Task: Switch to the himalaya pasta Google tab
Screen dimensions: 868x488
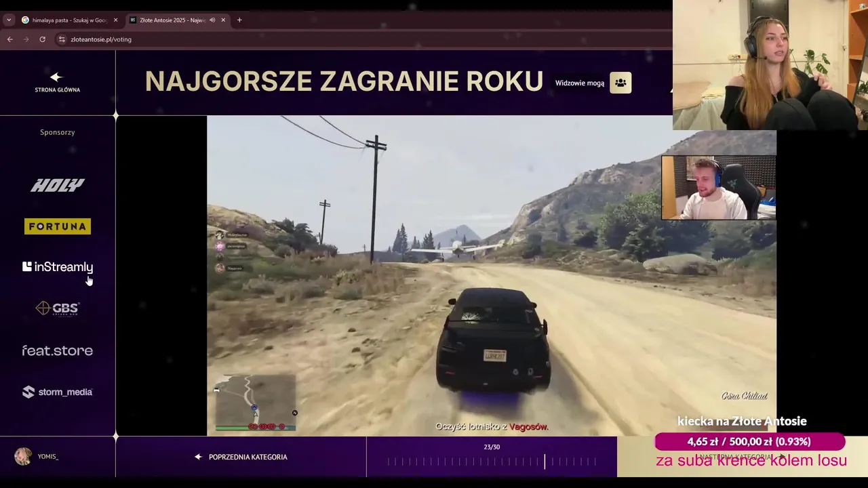Action: tap(69, 20)
